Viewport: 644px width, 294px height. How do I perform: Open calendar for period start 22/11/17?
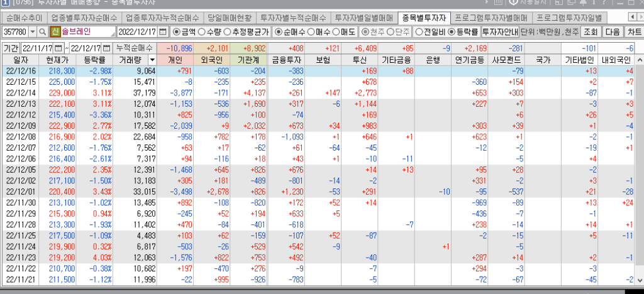[x=59, y=48]
